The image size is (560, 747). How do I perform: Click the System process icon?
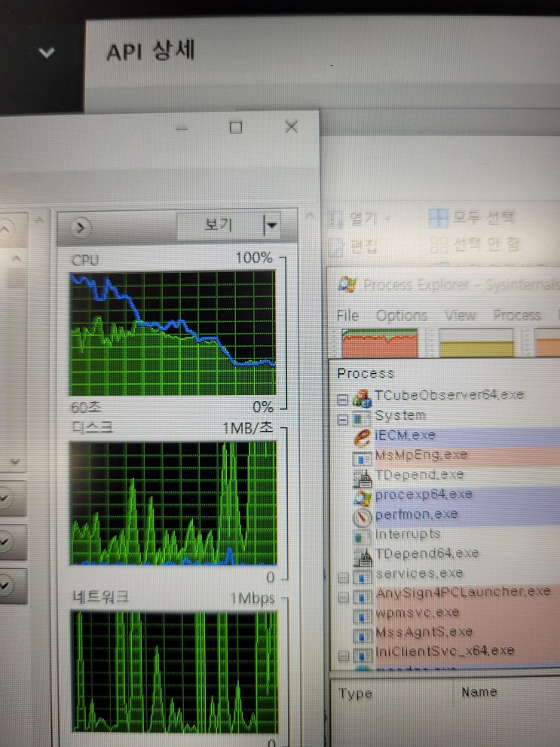[362, 418]
